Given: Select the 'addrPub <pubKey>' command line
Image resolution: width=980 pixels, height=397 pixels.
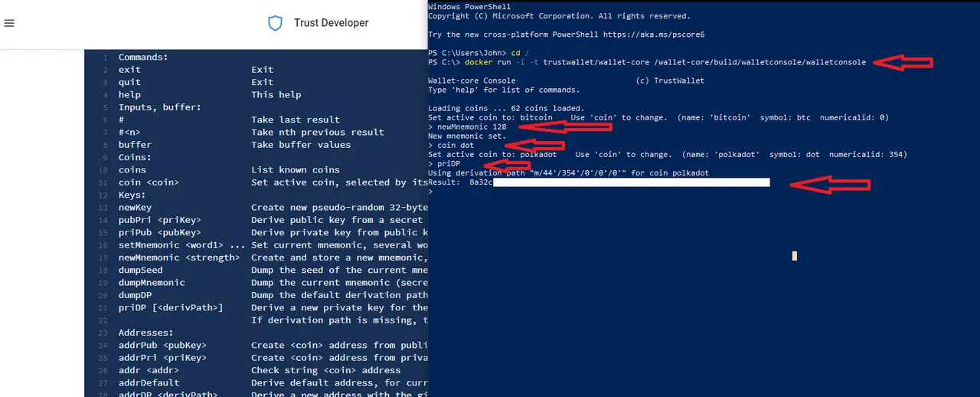Looking at the screenshot, I should click(162, 345).
